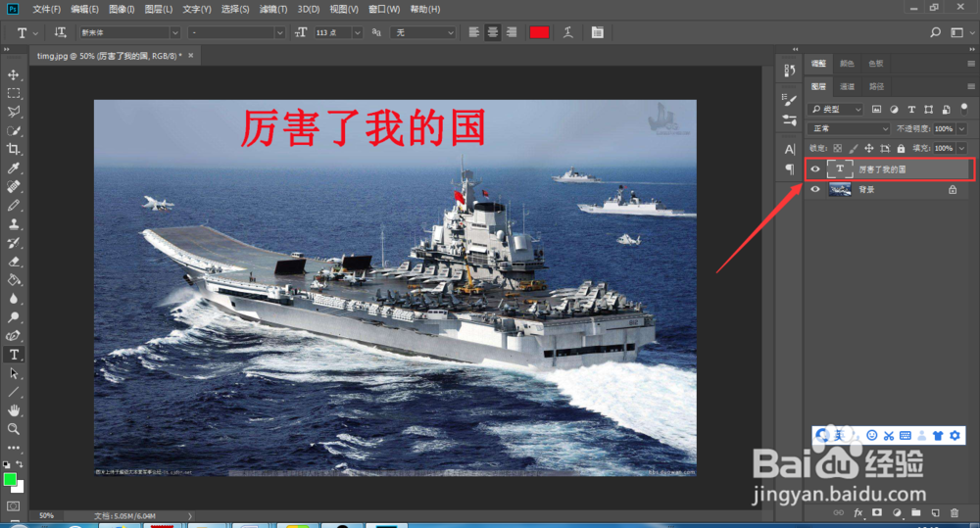Open the History panel icon
This screenshot has height=528, width=980.
[789, 71]
